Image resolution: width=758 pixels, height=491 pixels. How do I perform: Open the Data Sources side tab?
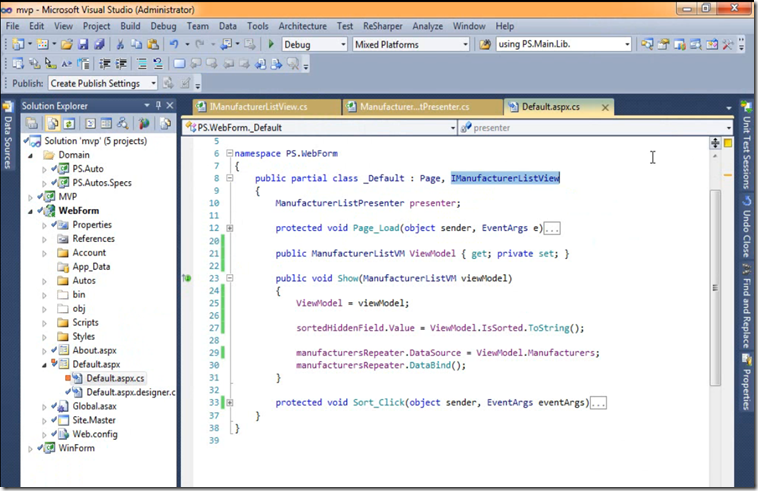click(x=7, y=135)
